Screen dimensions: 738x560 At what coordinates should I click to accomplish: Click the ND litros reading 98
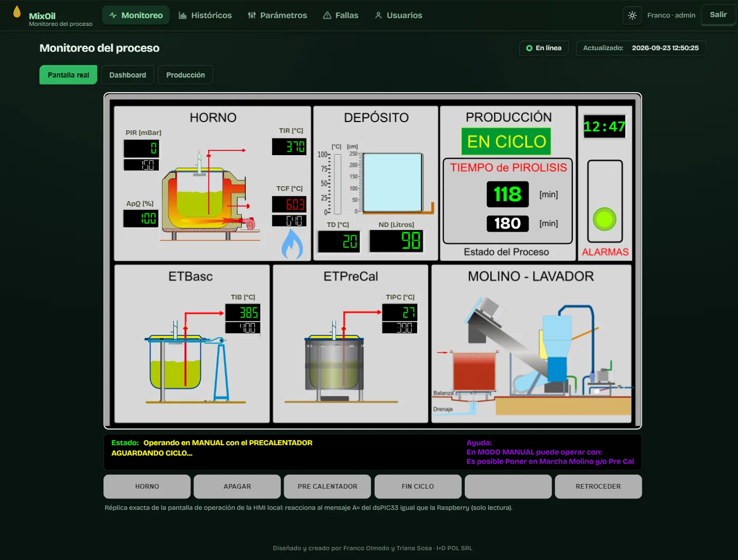396,241
